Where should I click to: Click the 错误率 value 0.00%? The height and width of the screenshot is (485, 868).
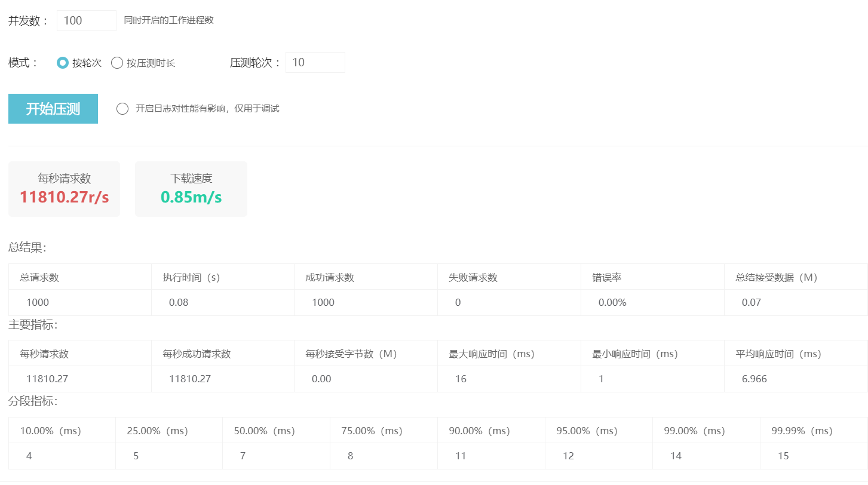(612, 302)
